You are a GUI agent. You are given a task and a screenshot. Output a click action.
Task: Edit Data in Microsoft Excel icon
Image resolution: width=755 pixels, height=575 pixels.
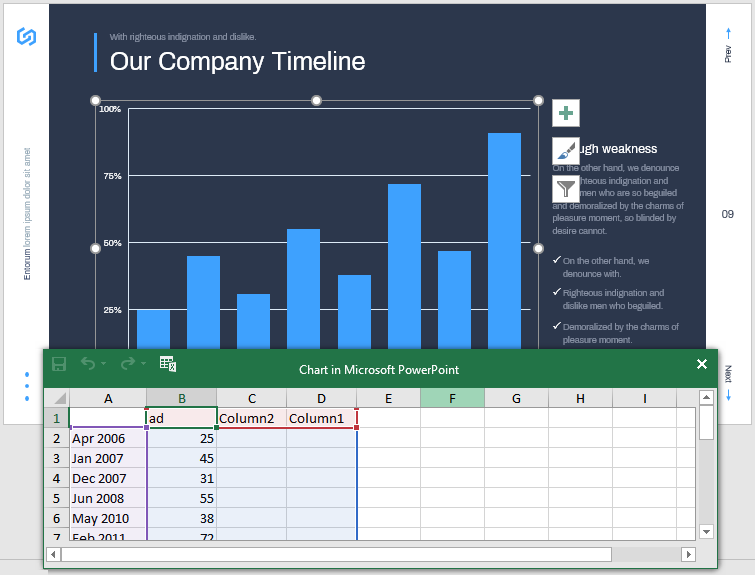click(x=168, y=364)
